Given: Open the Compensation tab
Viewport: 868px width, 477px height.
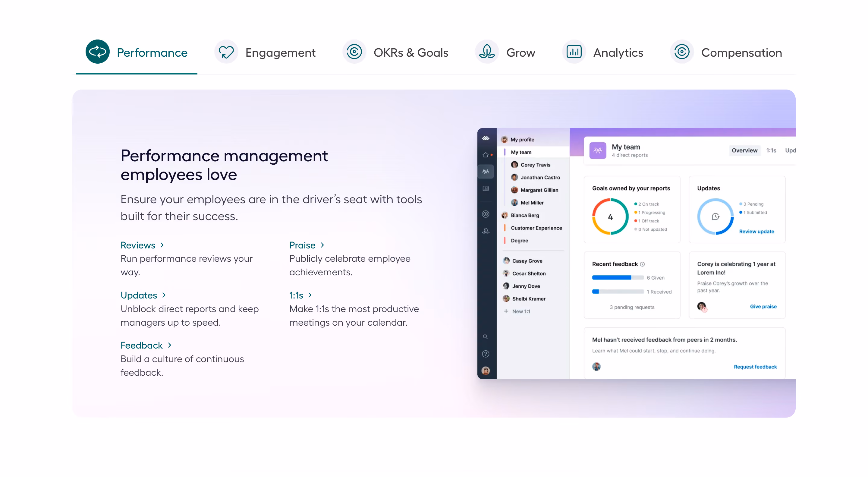Looking at the screenshot, I should 726,52.
